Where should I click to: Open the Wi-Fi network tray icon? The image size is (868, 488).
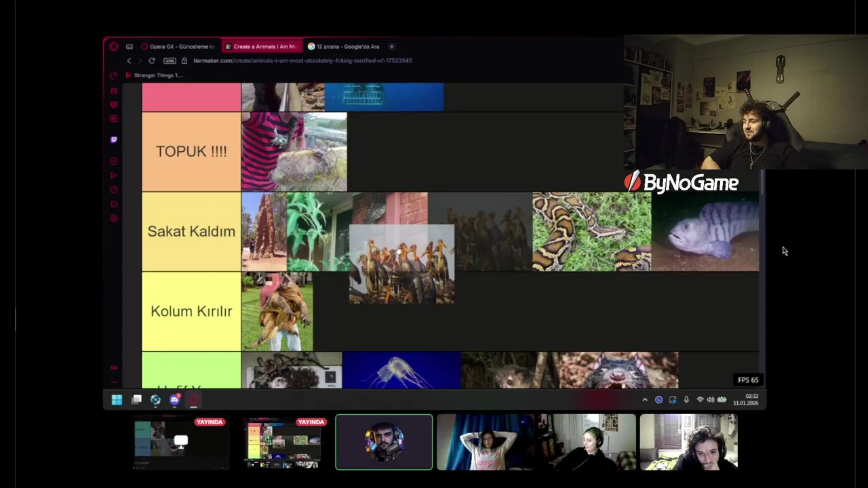pyautogui.click(x=700, y=400)
